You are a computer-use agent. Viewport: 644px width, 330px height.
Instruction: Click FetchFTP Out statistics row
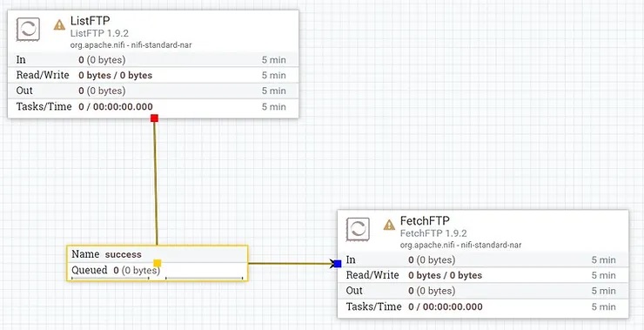point(483,291)
